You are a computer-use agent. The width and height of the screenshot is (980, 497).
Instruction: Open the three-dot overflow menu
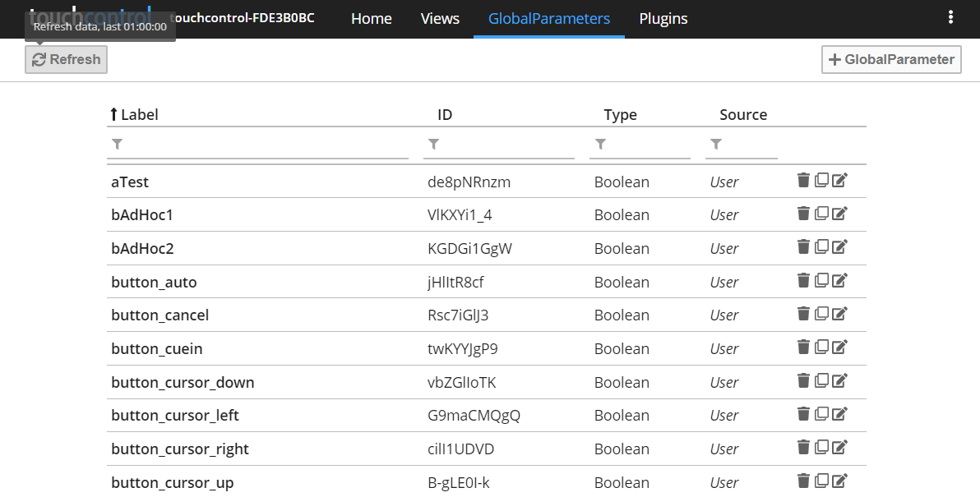coord(951,18)
